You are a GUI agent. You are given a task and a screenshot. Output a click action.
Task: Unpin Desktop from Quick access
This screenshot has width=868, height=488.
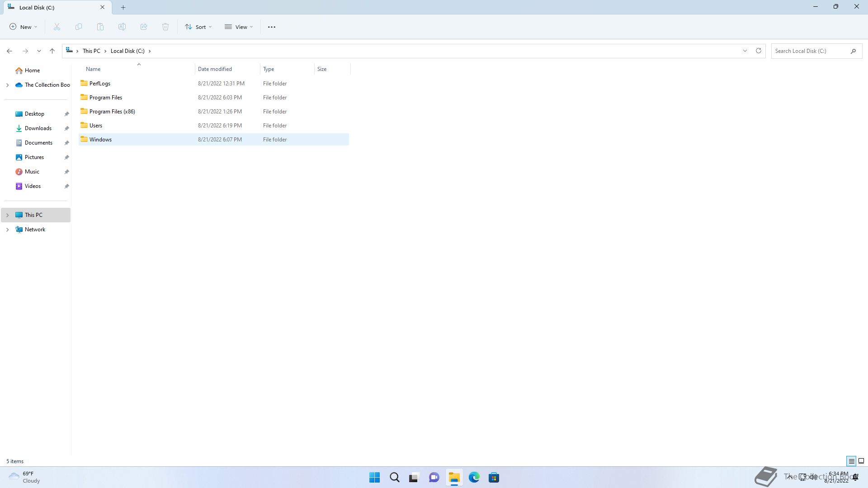click(x=66, y=114)
